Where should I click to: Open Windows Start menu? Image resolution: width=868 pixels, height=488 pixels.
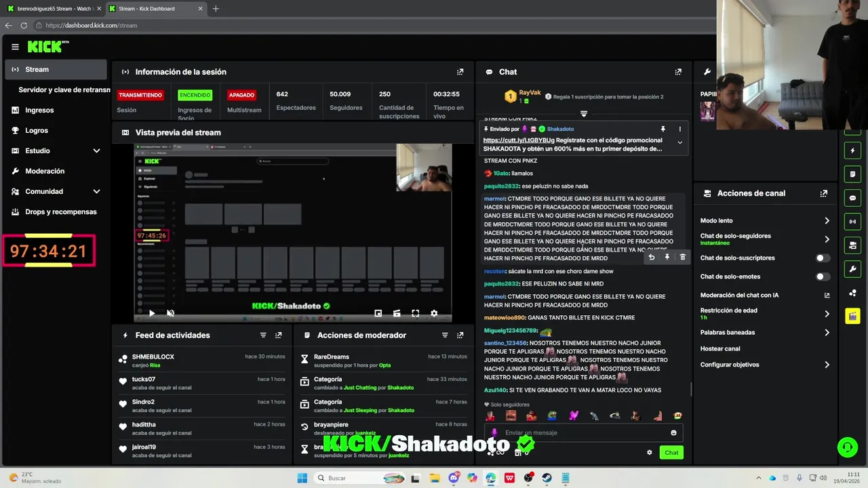pos(302,478)
